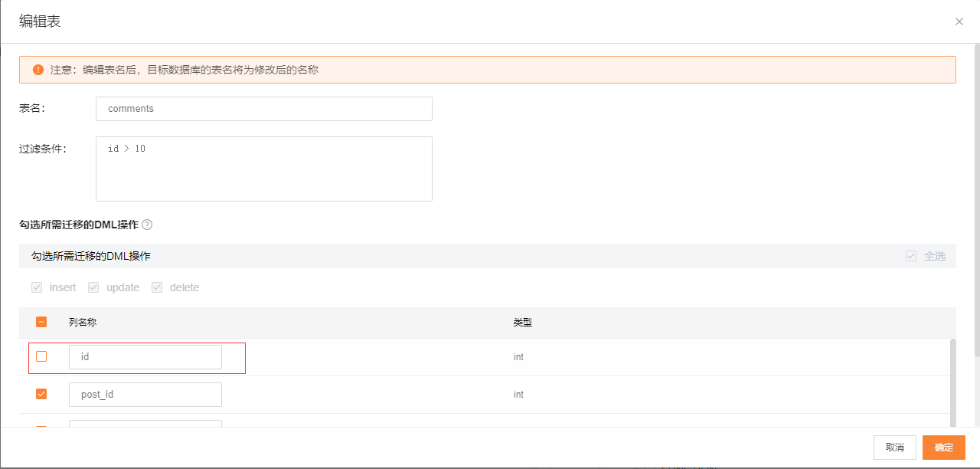Check the id column checkbox
Image resolution: width=980 pixels, height=469 pixels.
[x=41, y=356]
